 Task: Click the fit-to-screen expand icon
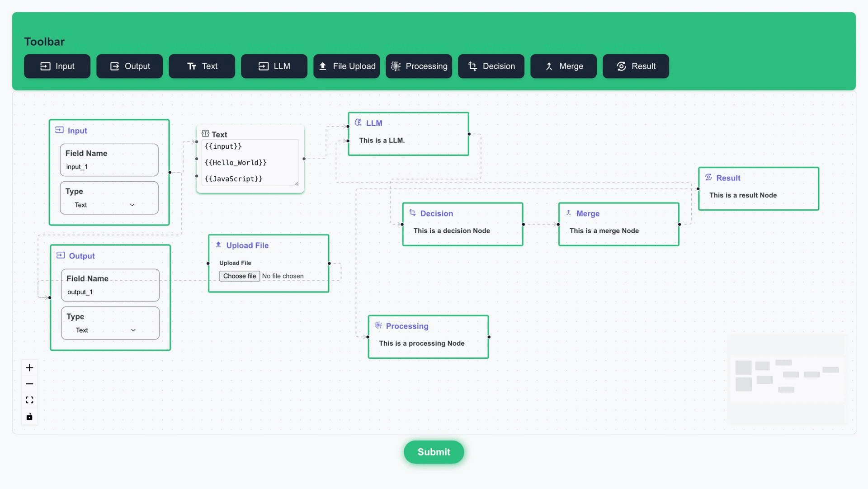coord(29,400)
